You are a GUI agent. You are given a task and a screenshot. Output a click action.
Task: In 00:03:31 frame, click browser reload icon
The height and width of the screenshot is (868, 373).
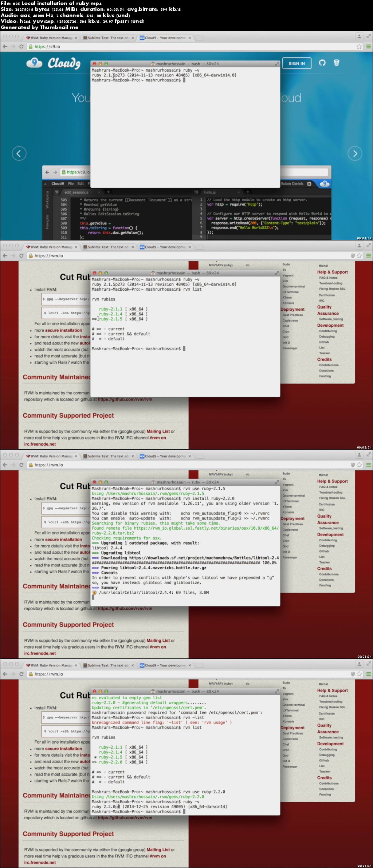pos(21,465)
